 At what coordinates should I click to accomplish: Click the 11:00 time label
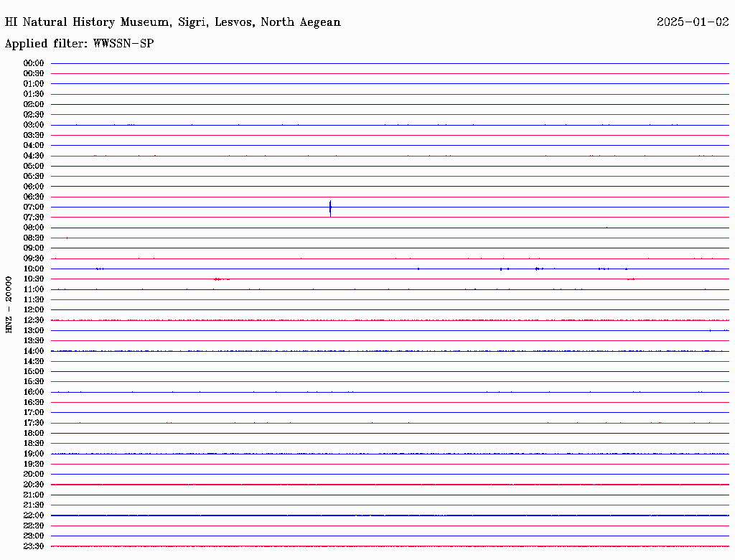[x=34, y=289]
